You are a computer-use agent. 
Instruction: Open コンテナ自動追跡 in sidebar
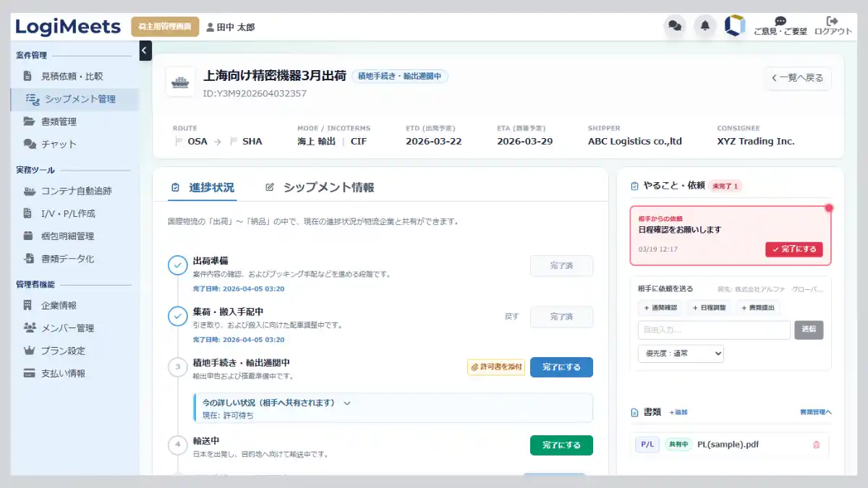pos(76,192)
